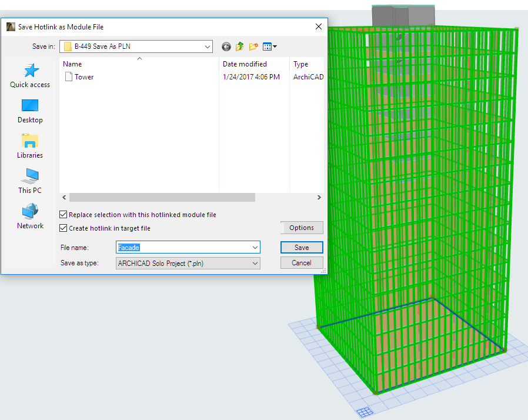Uncheck Replace selection with hotlinked module file
528x420 pixels.
[64, 215]
